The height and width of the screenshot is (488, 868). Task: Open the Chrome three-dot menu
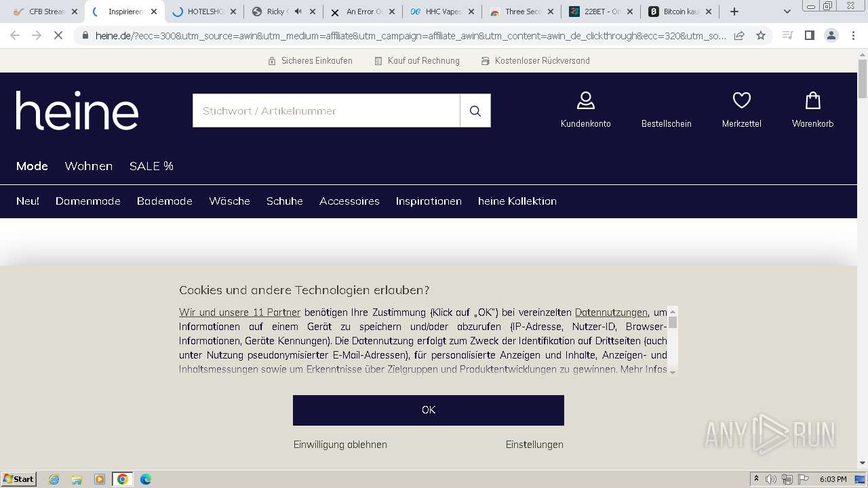click(x=853, y=35)
